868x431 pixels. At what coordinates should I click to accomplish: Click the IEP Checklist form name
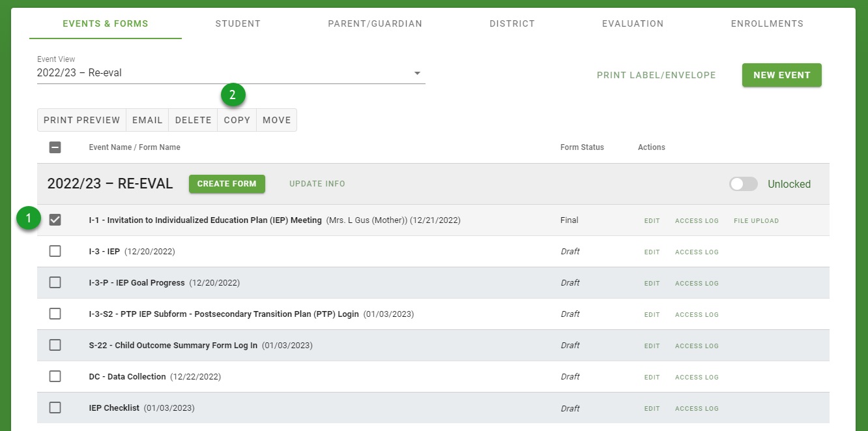click(x=114, y=408)
